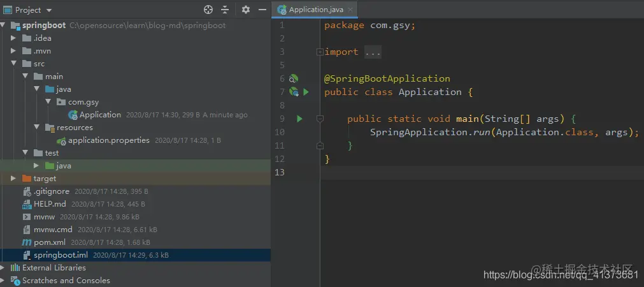Viewport: 644px width, 287px height.
Task: Expand the folded import block
Action: [x=320, y=52]
